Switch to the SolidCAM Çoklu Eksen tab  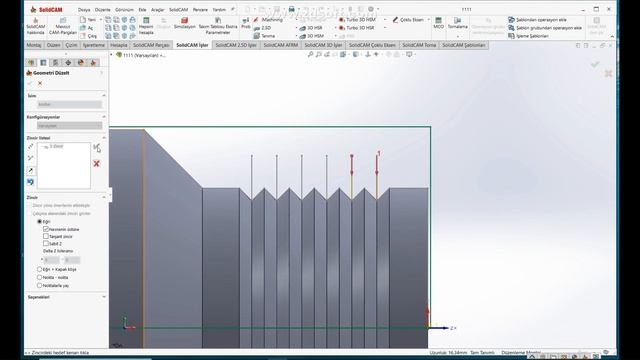pos(372,45)
